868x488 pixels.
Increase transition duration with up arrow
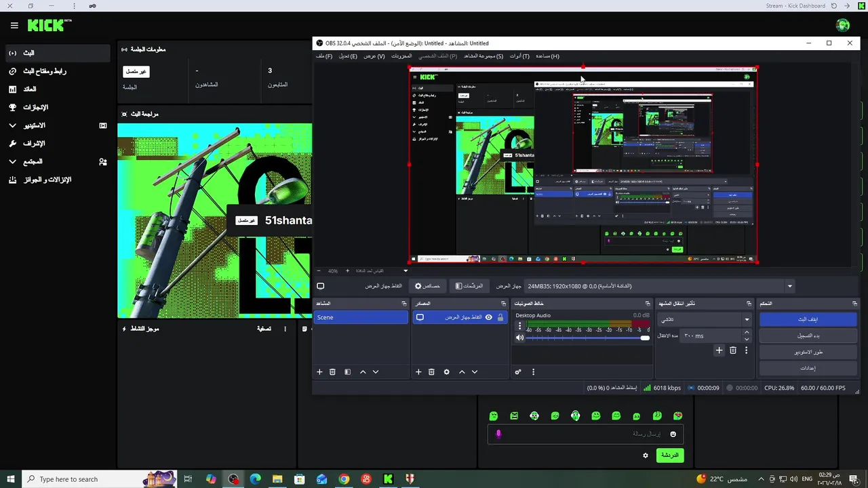point(747,333)
